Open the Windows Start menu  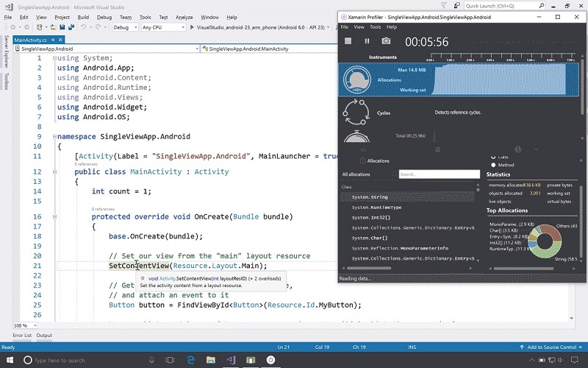(10, 360)
